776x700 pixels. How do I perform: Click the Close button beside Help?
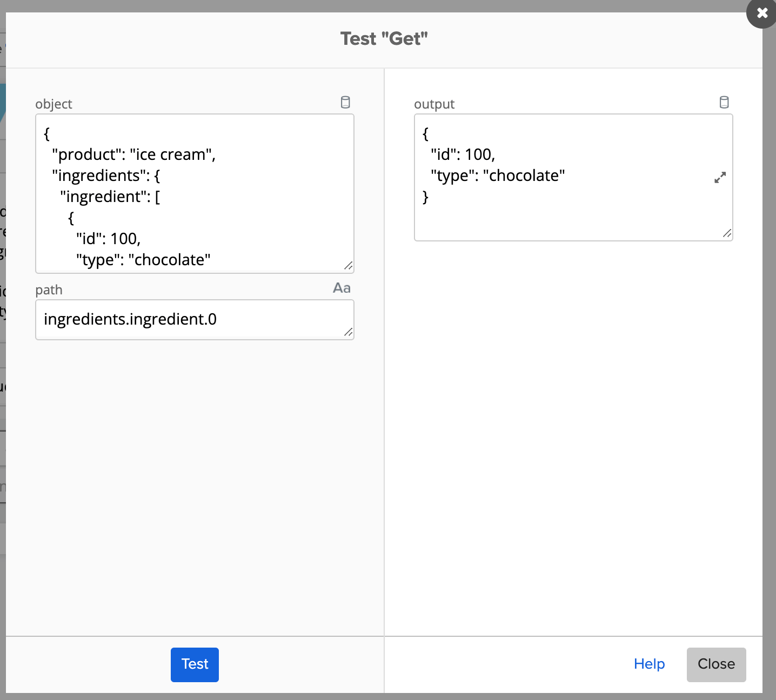(x=716, y=664)
